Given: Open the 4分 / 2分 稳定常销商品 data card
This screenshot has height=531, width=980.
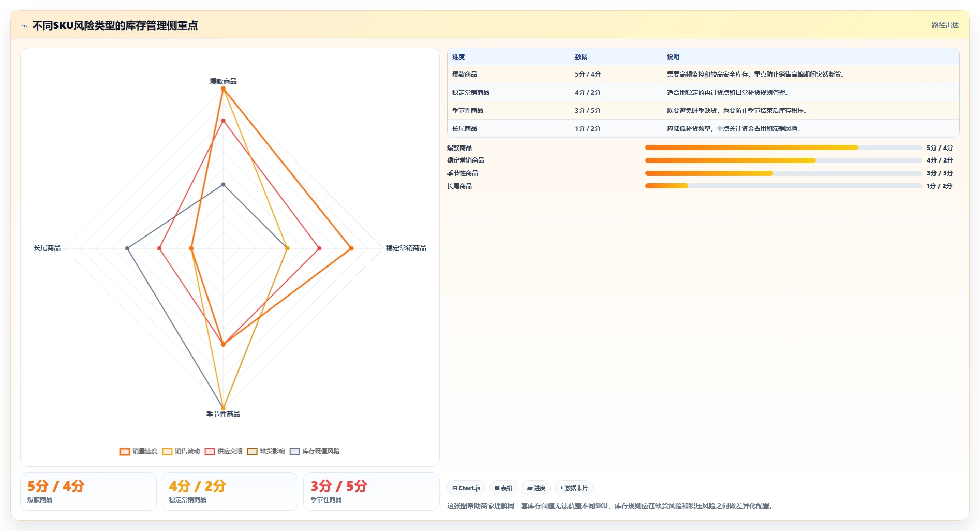Looking at the screenshot, I should pyautogui.click(x=230, y=491).
